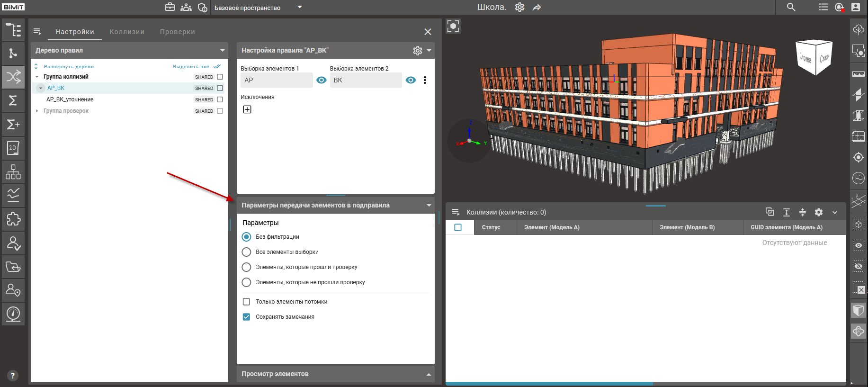Open the 2D drawings tool
Screen dimensions: 868x387
(13, 148)
